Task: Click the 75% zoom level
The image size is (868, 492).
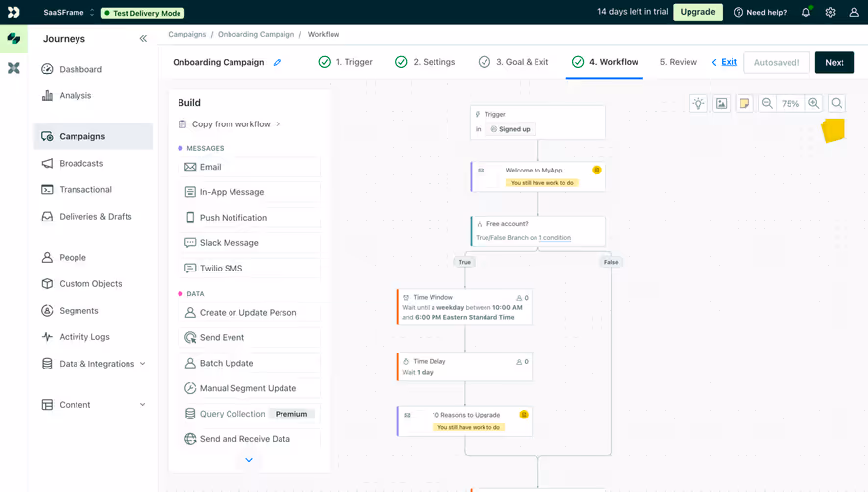Action: coord(791,104)
